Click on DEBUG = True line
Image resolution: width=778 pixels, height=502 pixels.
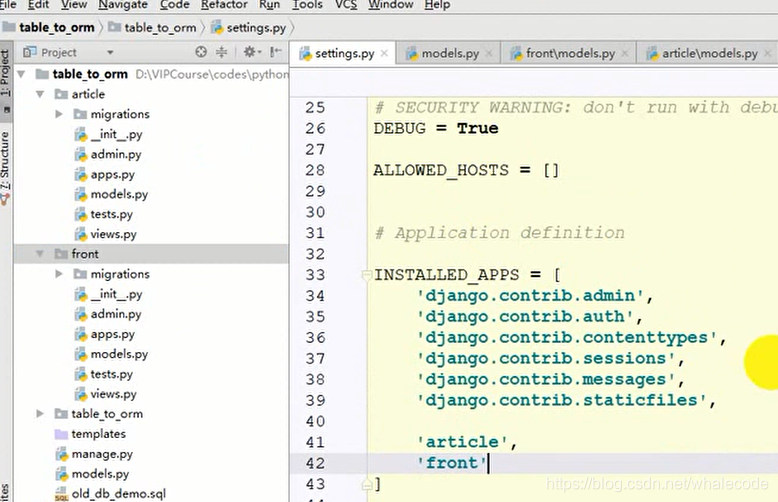point(436,128)
